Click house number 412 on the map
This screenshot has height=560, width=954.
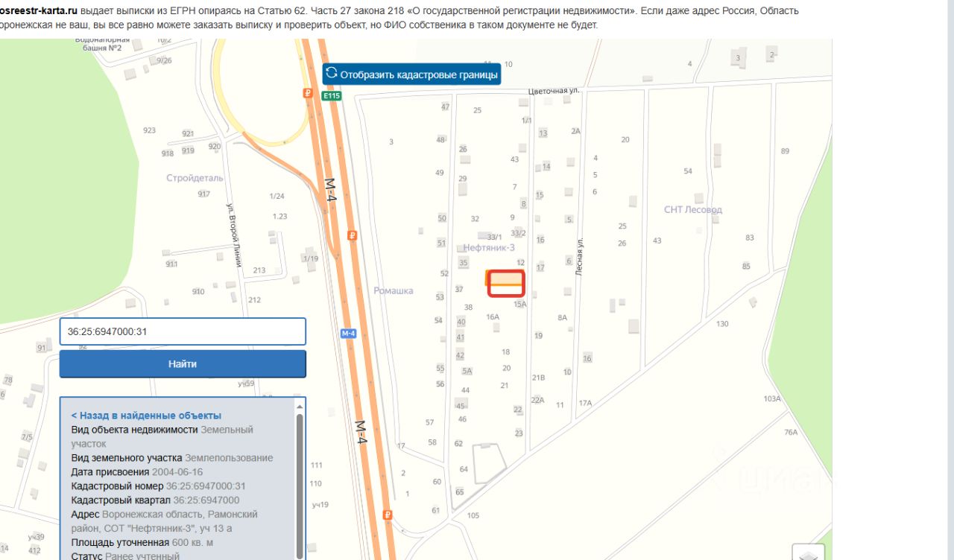[34, 550]
